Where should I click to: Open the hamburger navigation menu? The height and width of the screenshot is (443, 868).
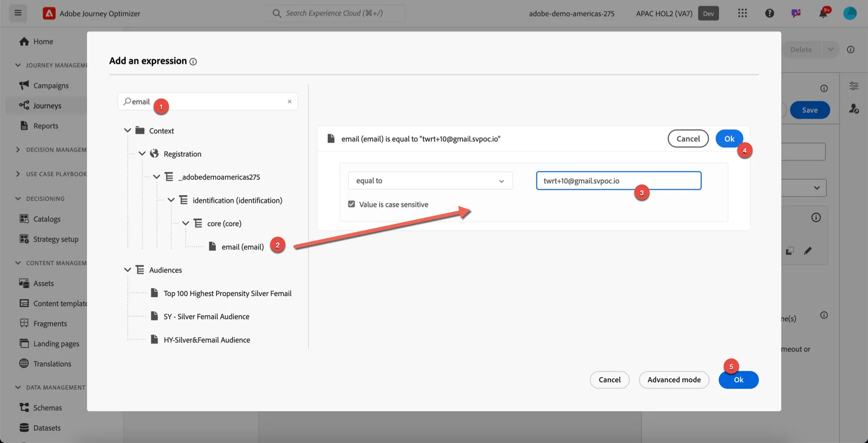(x=18, y=13)
